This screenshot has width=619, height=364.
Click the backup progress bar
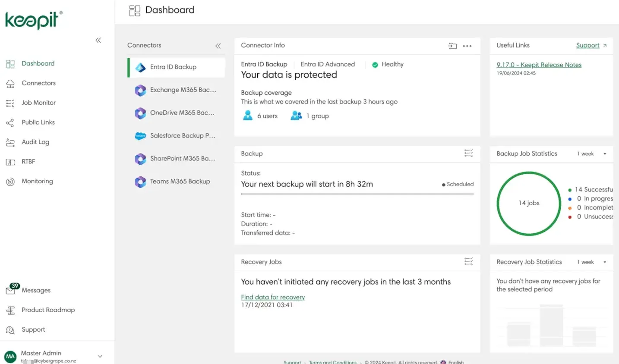(357, 195)
